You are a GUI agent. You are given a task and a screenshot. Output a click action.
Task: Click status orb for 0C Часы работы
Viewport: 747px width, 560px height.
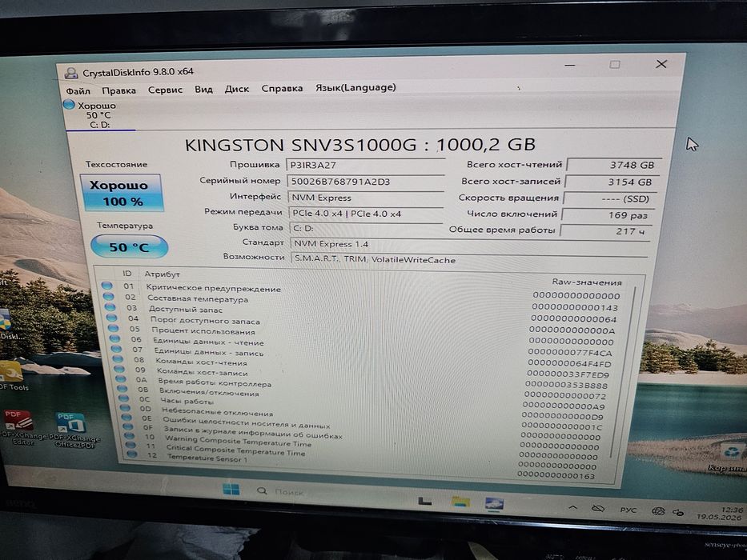[124, 398]
